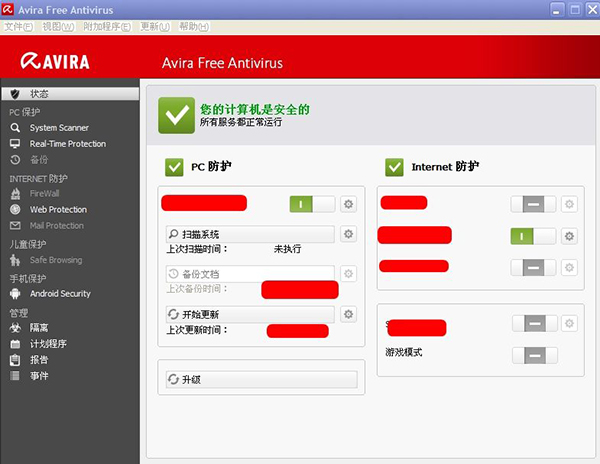Click the 计划程序 calendar icon
Screen dimensions: 600x464
pos(15,344)
